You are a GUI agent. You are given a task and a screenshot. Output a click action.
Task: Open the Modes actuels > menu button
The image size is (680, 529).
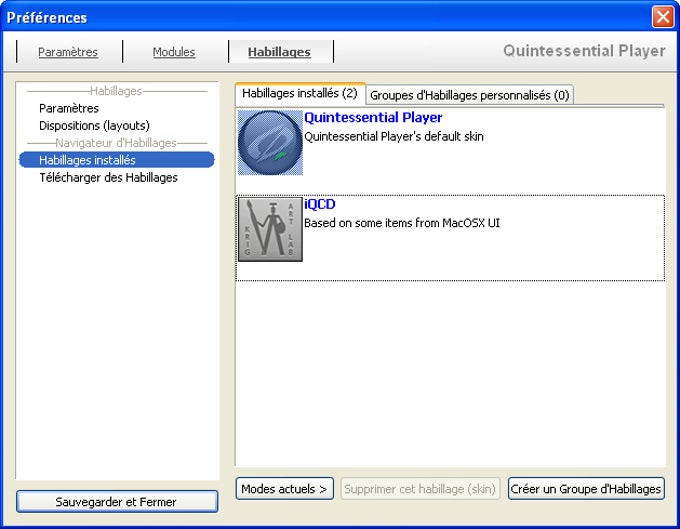coord(284,489)
